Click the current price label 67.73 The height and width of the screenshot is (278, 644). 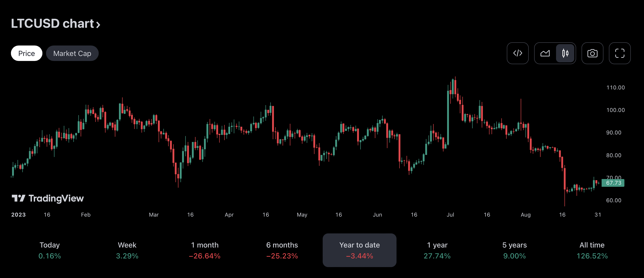pos(613,183)
